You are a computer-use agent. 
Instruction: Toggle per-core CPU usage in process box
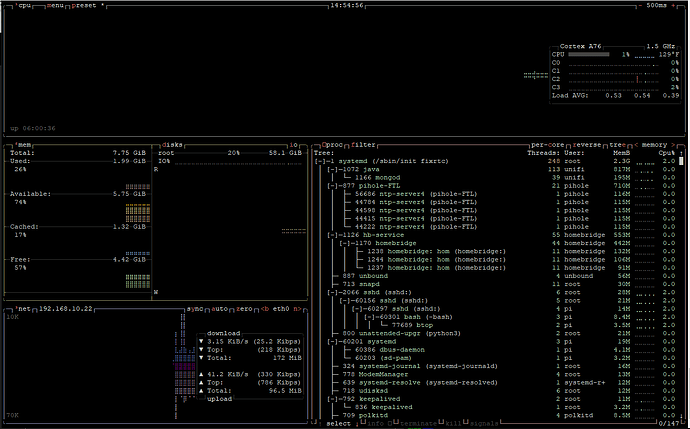(546, 144)
